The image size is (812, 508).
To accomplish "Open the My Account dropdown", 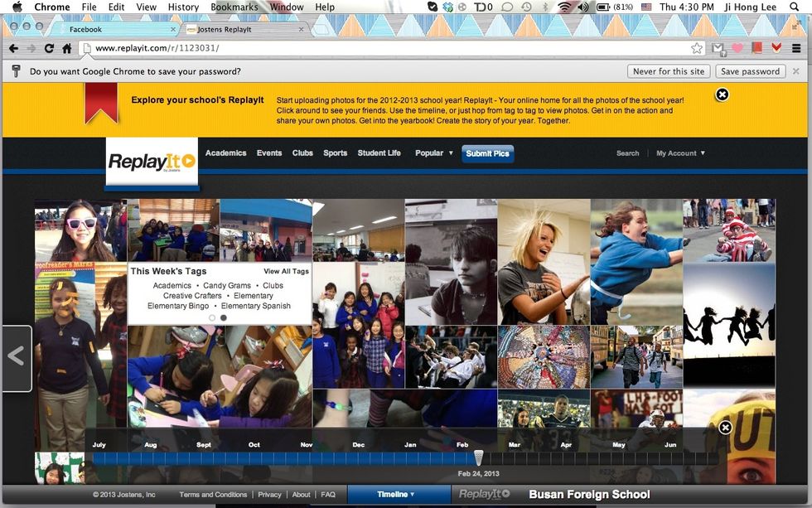I will pyautogui.click(x=680, y=153).
